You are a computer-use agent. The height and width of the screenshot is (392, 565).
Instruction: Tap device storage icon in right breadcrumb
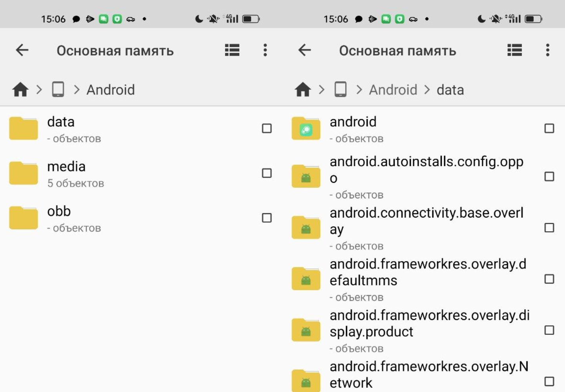(341, 89)
